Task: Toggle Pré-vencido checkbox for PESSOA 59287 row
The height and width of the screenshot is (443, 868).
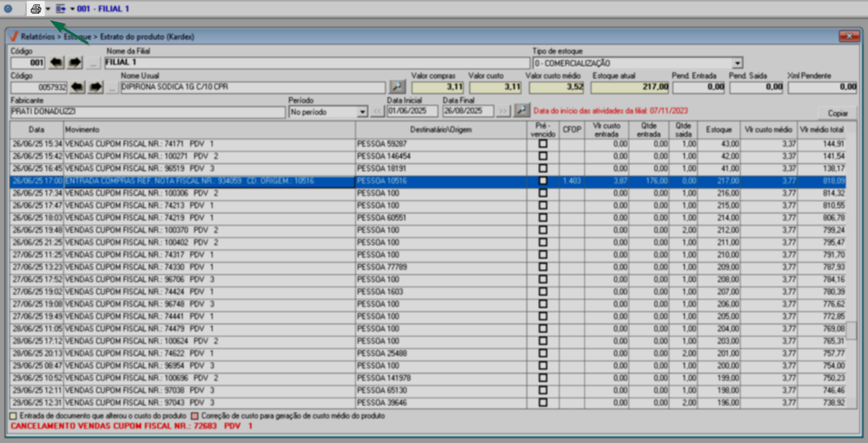Action: click(x=543, y=144)
